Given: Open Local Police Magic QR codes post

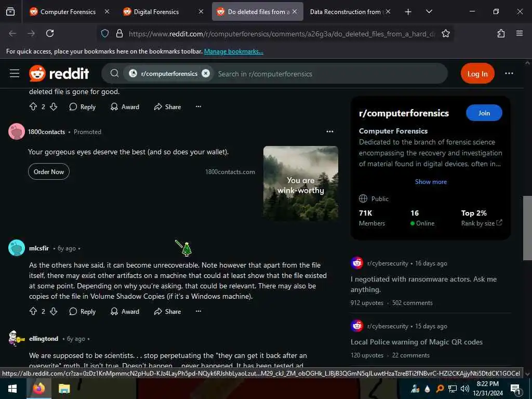Looking at the screenshot, I should tap(416, 342).
